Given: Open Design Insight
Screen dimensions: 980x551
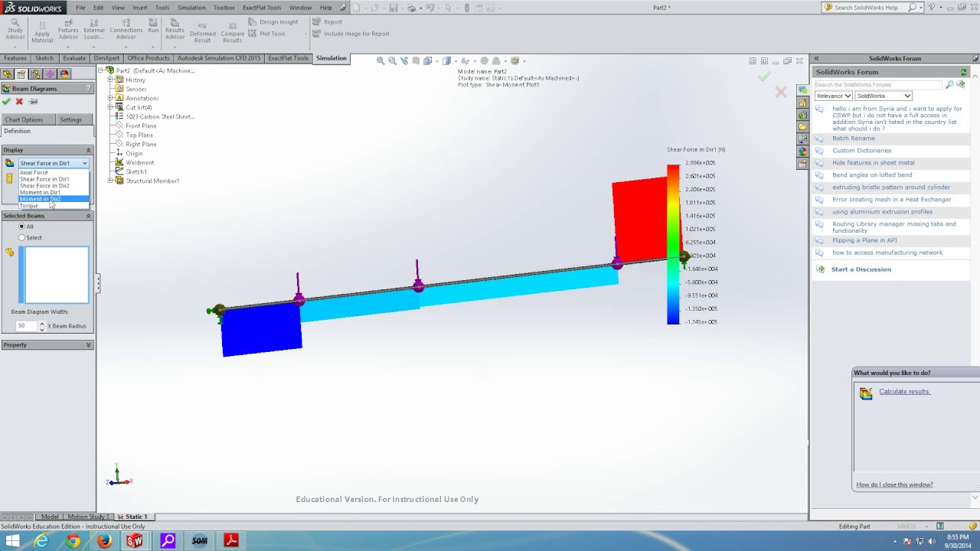Looking at the screenshot, I should [273, 22].
